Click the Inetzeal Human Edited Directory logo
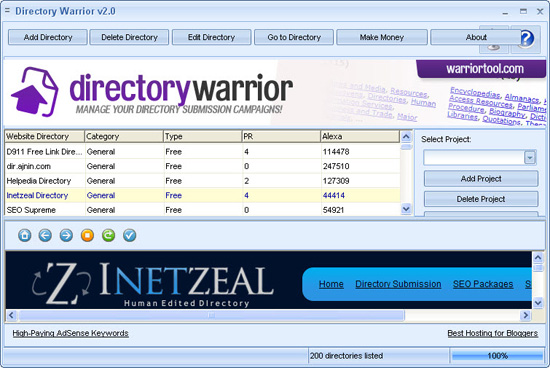Viewport: 550px width, 368px height. [152, 284]
